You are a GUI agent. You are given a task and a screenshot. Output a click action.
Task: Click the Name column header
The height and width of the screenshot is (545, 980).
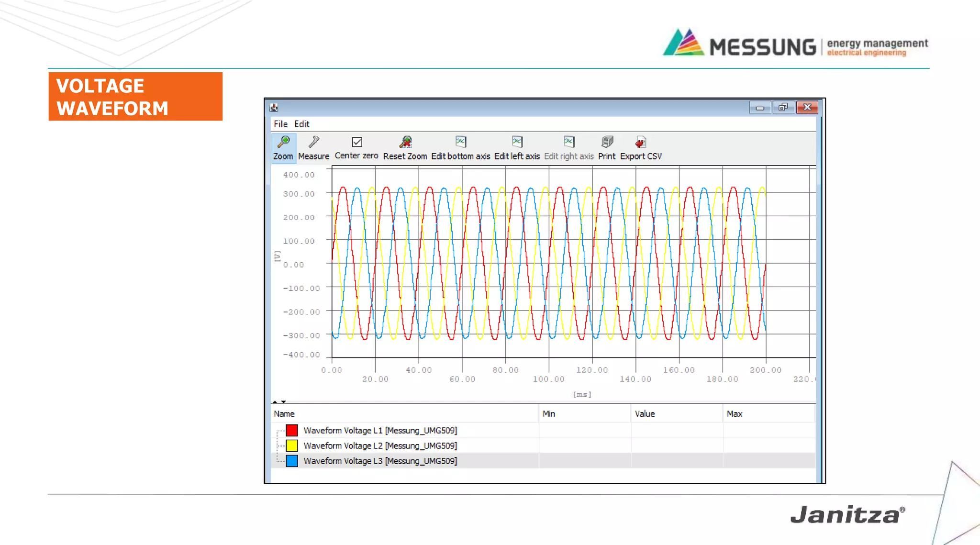click(284, 413)
